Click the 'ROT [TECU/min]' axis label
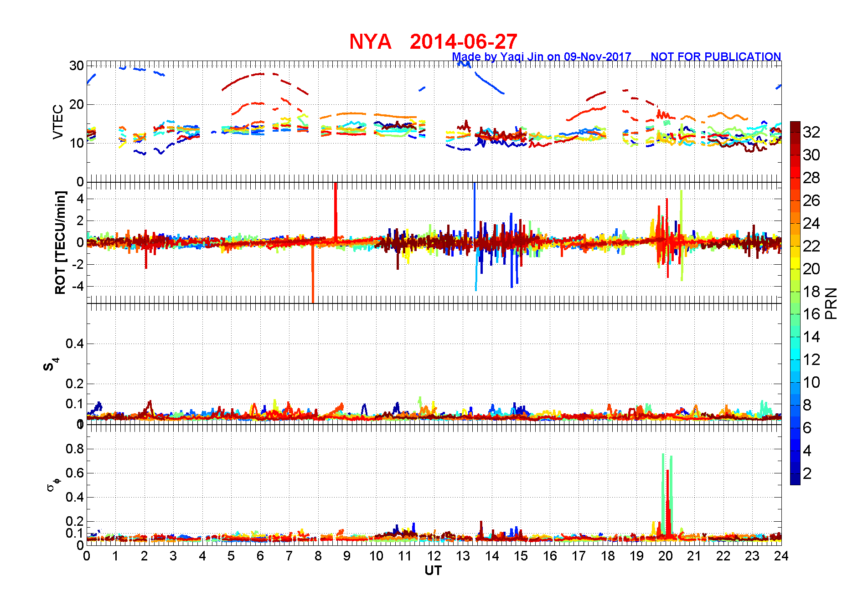The height and width of the screenshot is (606, 868). click(x=60, y=242)
